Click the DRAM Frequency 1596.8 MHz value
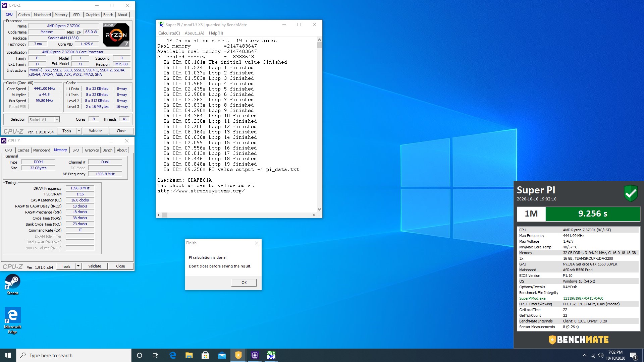This screenshot has height=362, width=644. click(x=80, y=188)
